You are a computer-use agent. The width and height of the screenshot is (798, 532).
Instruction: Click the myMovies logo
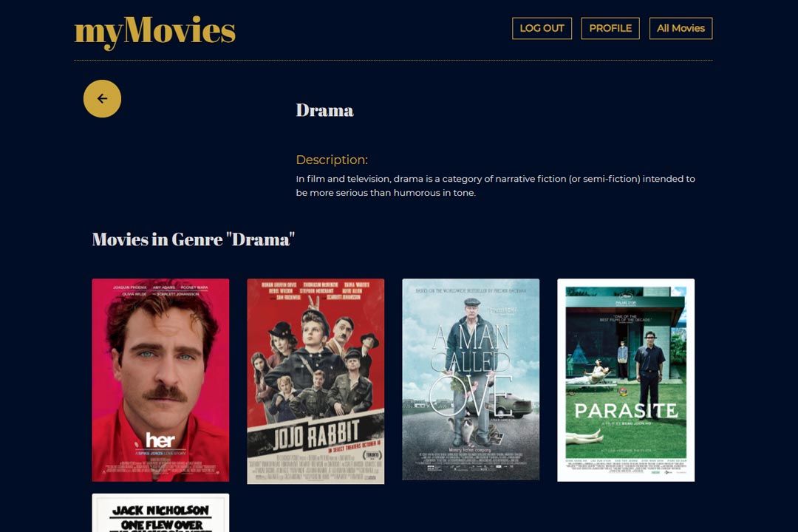click(x=154, y=32)
